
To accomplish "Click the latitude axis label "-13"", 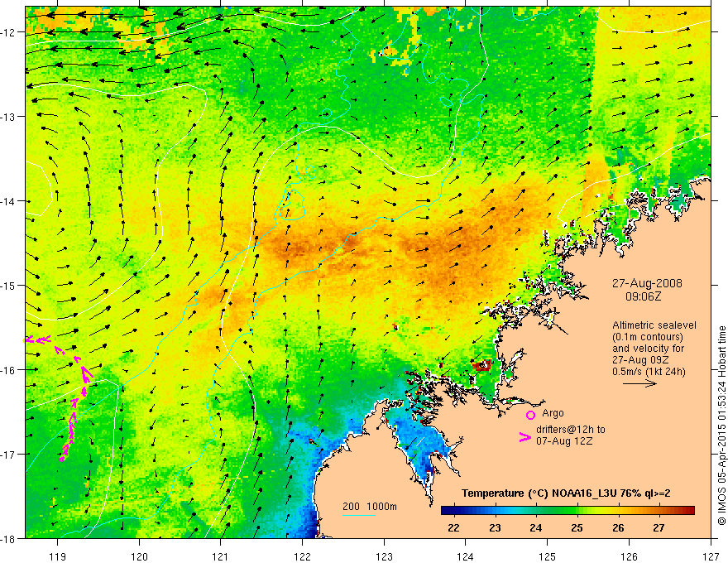I will (8, 116).
